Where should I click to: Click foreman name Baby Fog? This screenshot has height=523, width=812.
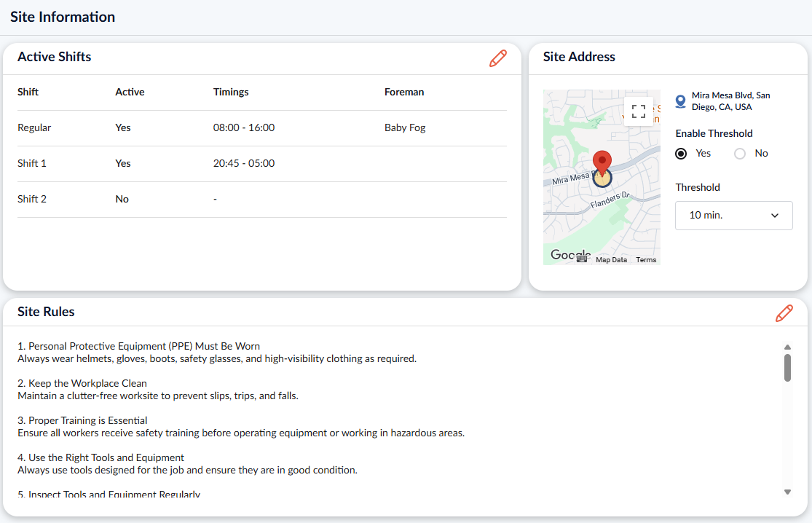[x=405, y=128]
